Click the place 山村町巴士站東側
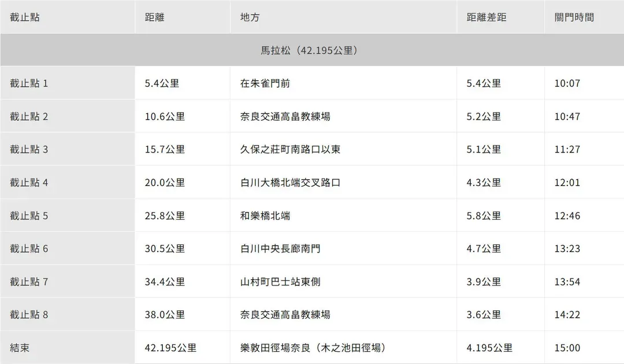The width and height of the screenshot is (624, 364). coord(280,281)
